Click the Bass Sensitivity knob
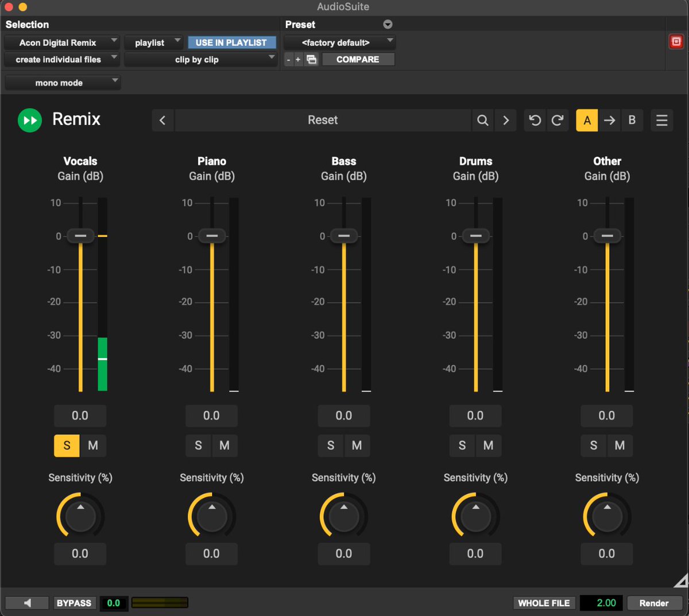689x616 pixels. [344, 516]
